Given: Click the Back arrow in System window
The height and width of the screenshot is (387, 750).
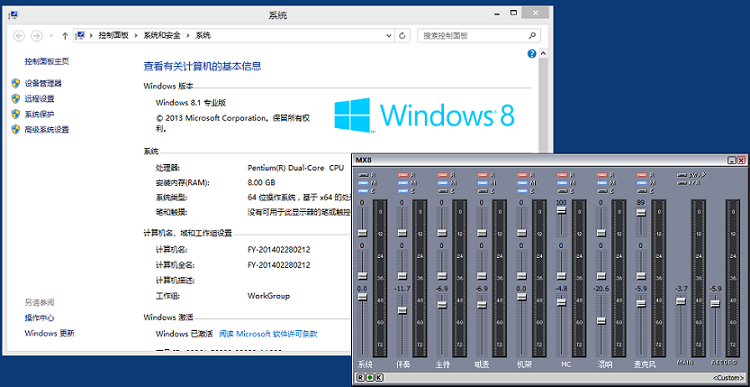Looking at the screenshot, I should click(19, 35).
